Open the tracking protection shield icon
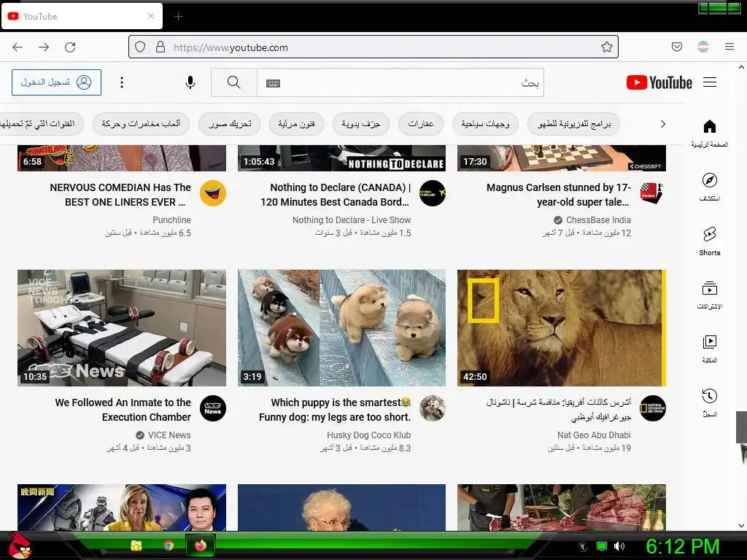This screenshot has width=747, height=560. (140, 47)
